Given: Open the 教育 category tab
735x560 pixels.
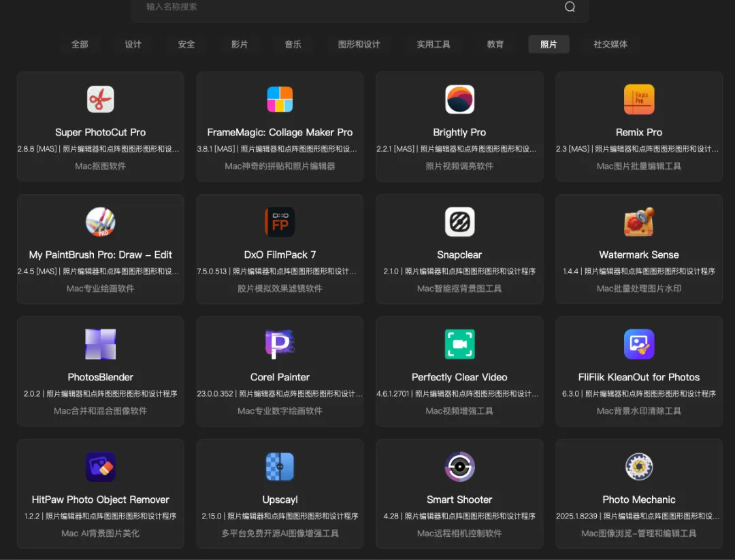Looking at the screenshot, I should (495, 44).
